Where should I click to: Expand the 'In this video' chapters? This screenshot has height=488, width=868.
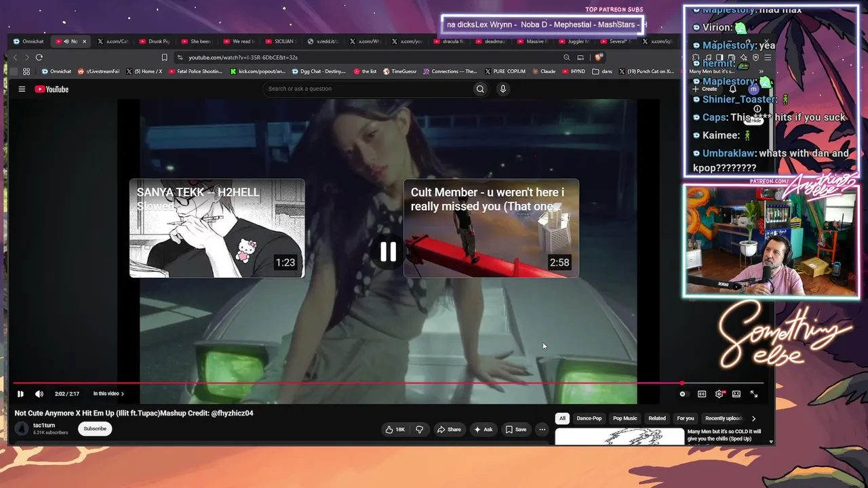[108, 394]
